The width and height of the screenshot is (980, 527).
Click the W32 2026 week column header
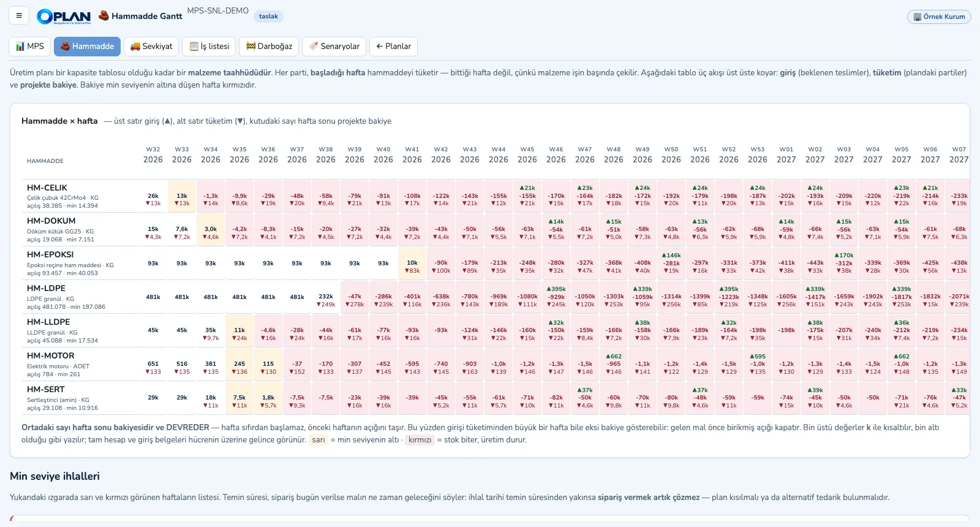[x=153, y=155]
